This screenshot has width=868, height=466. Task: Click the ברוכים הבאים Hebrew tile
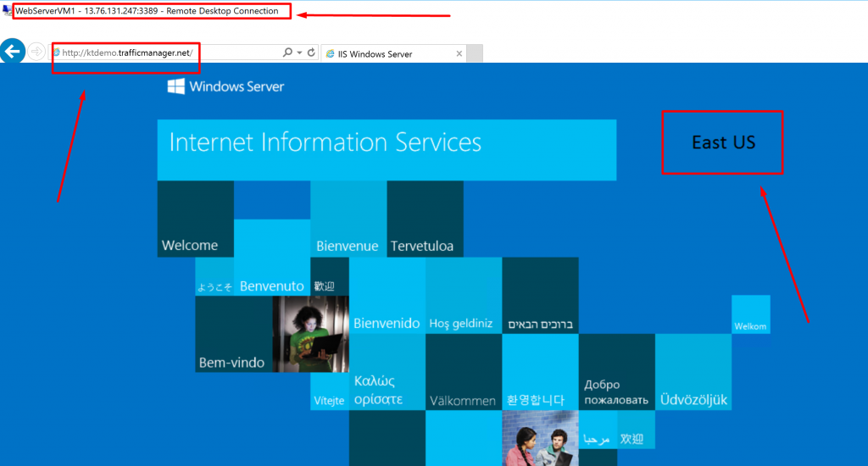pos(540,296)
